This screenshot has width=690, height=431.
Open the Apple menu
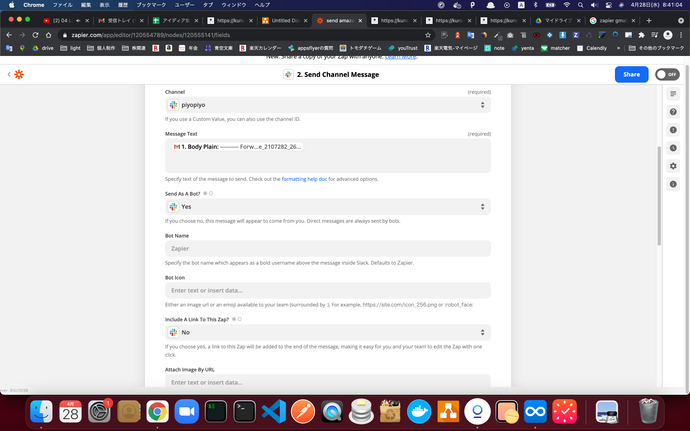click(x=11, y=5)
